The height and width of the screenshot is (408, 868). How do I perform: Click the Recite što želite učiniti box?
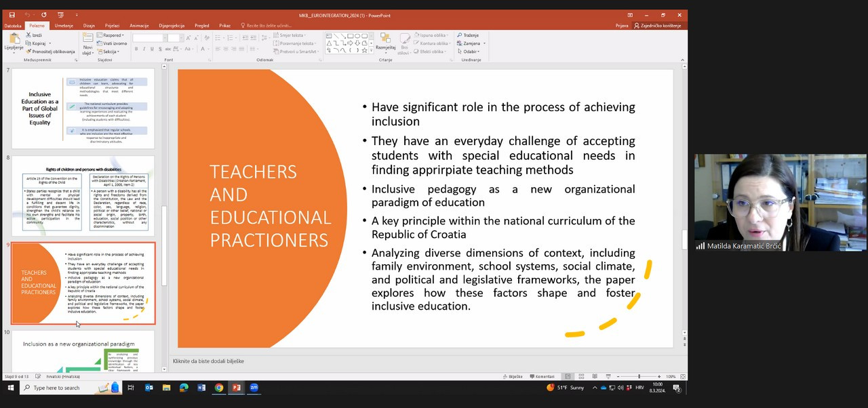(266, 26)
